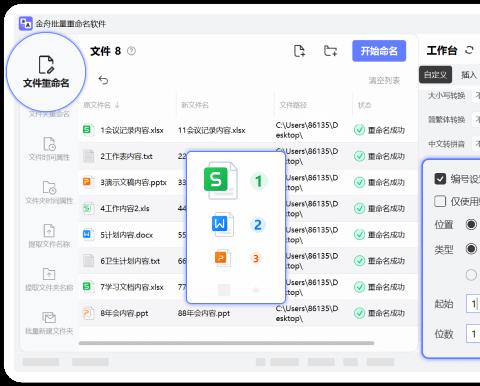Click the xlsx icon of 1会议记录内容.xlsx
480x386 pixels.
[x=87, y=129]
